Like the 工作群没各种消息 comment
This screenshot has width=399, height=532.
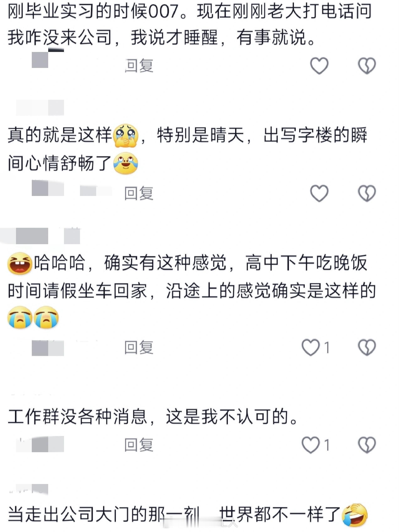tap(316, 445)
